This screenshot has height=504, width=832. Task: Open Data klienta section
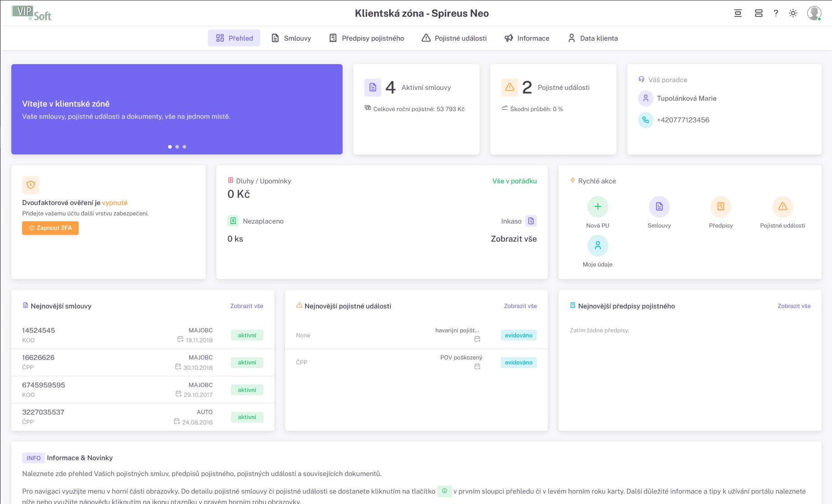tap(593, 38)
